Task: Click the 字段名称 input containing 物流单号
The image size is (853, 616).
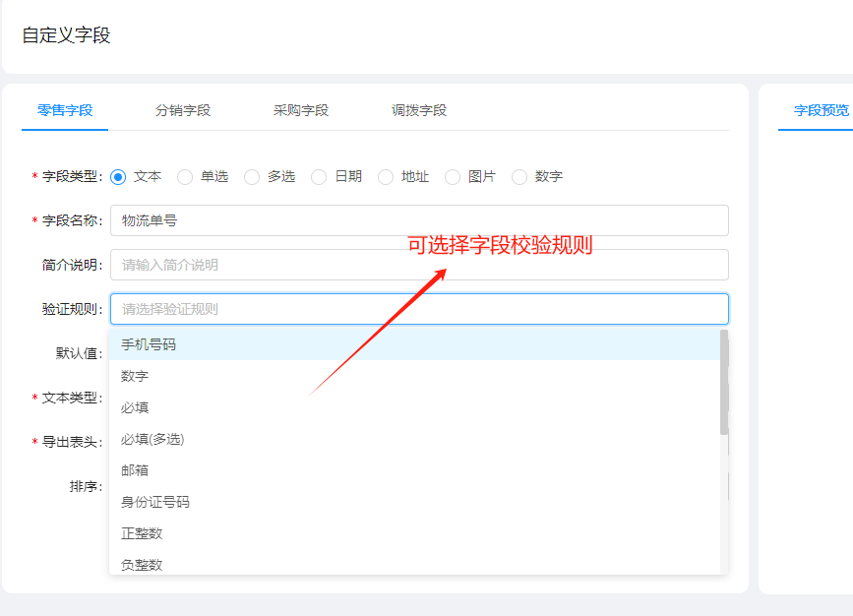Action: click(x=419, y=220)
